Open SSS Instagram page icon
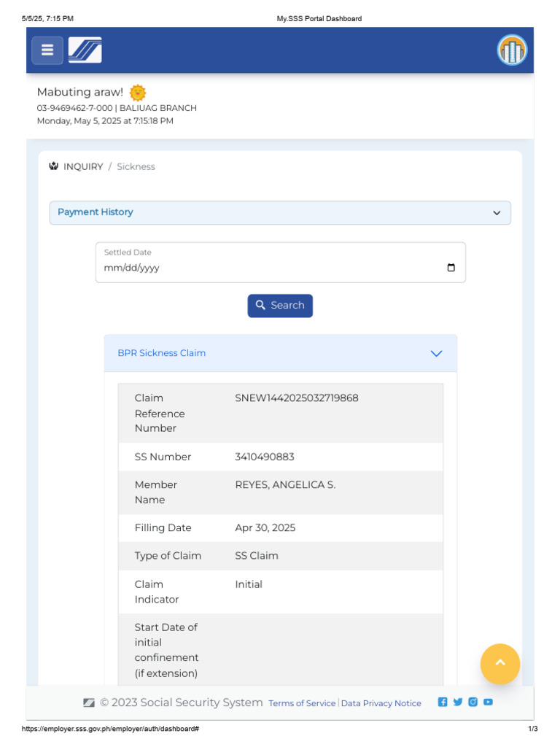 473,702
